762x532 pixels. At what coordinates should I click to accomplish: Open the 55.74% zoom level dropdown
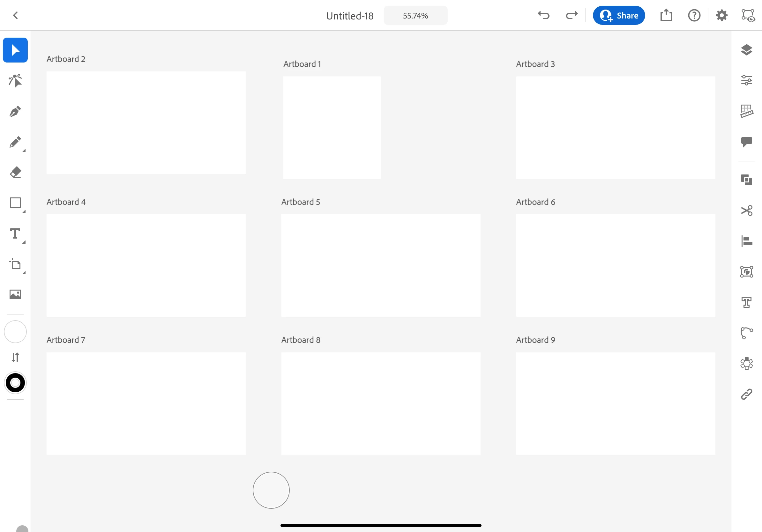click(x=415, y=16)
